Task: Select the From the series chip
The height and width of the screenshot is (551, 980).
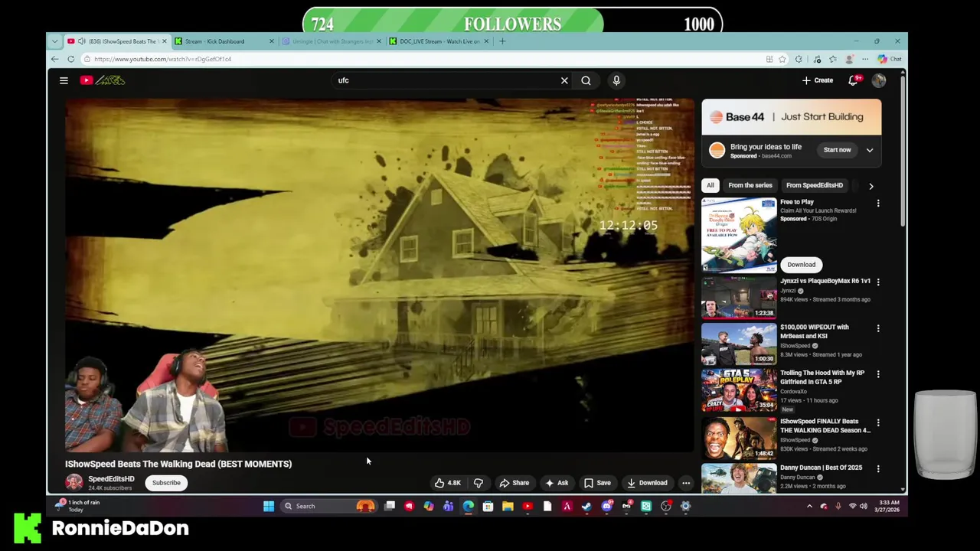Action: 750,185
